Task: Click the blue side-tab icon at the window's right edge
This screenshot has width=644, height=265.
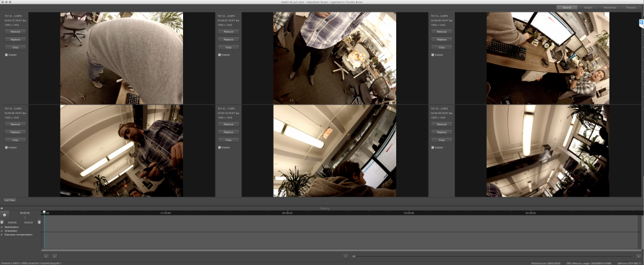Action: tap(641, 23)
